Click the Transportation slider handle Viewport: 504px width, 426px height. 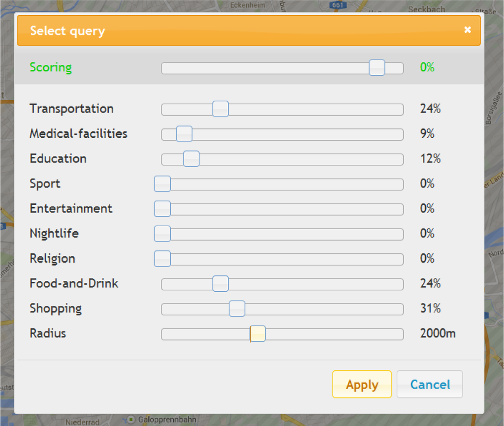coord(220,109)
